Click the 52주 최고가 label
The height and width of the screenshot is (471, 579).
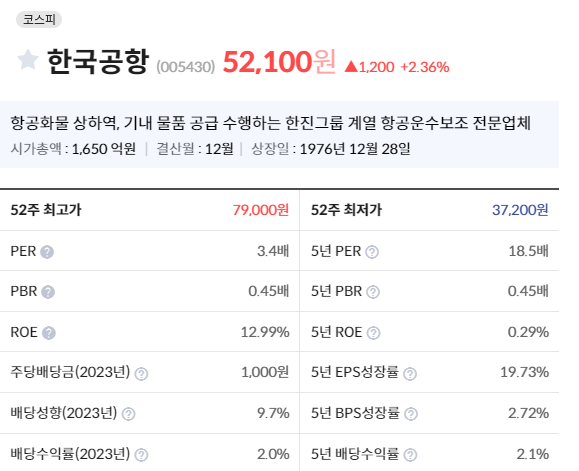tap(46, 210)
